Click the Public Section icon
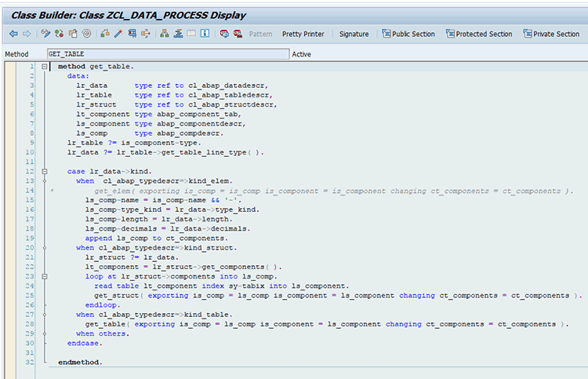 [387, 34]
